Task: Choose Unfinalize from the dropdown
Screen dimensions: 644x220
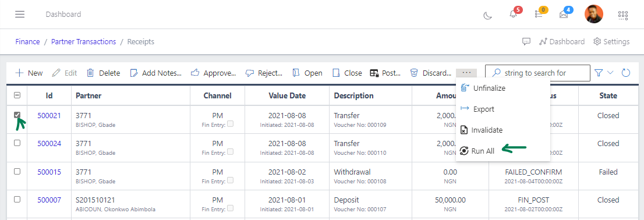Action: coord(503,88)
